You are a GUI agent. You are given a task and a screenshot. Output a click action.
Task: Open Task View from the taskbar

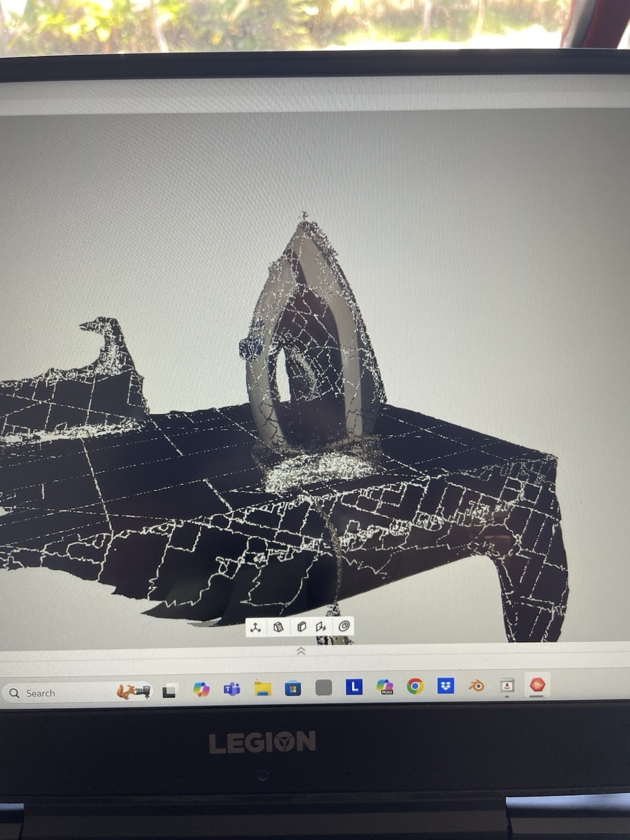(x=169, y=691)
